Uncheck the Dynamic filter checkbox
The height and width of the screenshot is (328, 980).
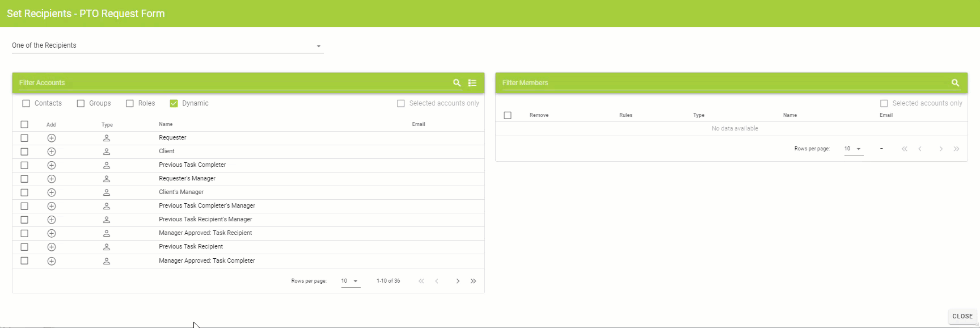click(x=174, y=103)
